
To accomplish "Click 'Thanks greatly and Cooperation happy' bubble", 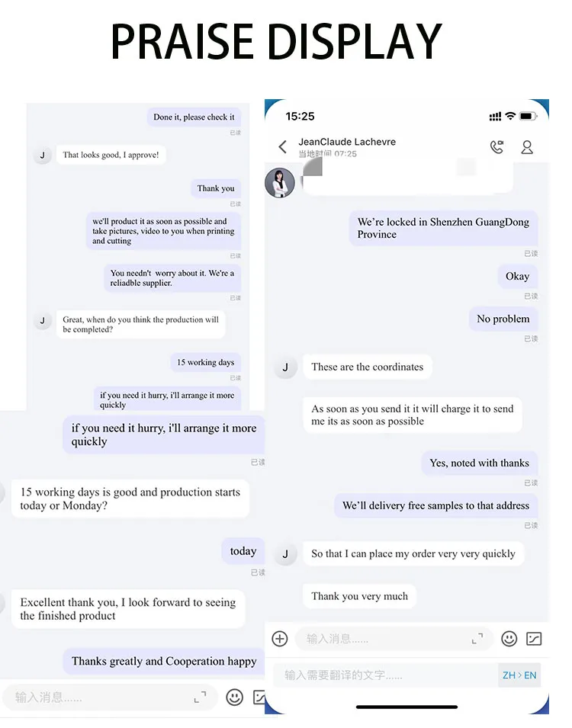I will [x=164, y=661].
